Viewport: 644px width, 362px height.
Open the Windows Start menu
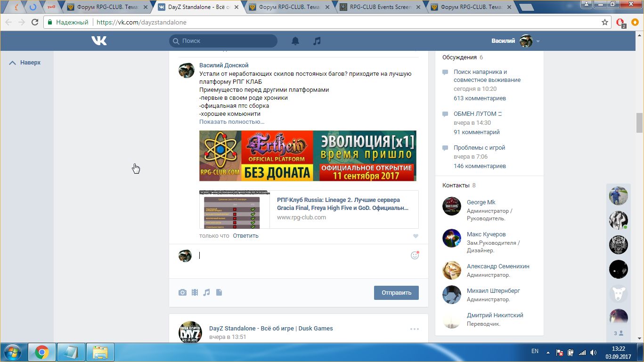coord(12,352)
